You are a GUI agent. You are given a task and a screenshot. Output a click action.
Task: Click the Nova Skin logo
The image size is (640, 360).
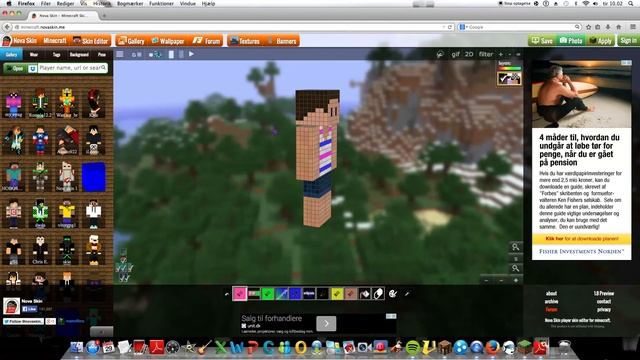pyautogui.click(x=20, y=41)
